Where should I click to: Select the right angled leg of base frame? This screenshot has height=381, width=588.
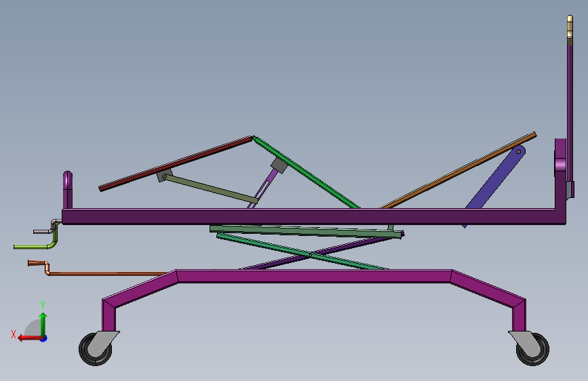pos(488,289)
